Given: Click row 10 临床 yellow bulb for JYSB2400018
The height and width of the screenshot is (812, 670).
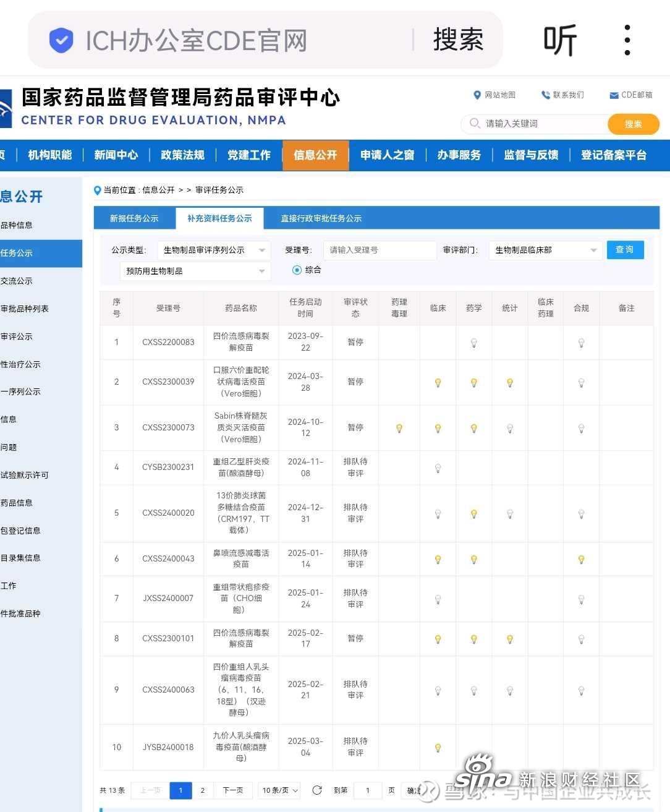Looking at the screenshot, I should [x=438, y=748].
